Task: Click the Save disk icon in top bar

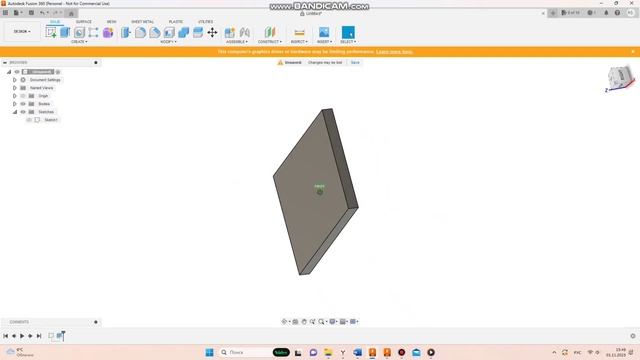Action: (31, 13)
